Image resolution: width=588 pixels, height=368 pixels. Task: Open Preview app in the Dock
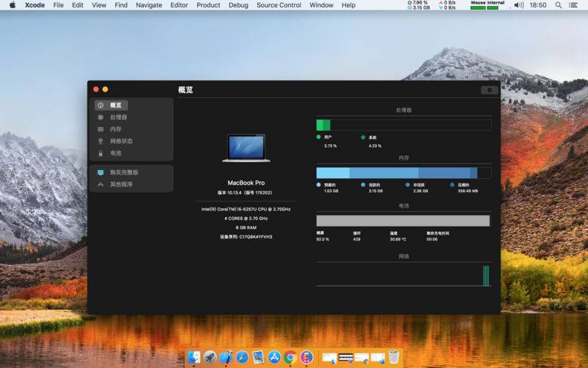click(259, 357)
